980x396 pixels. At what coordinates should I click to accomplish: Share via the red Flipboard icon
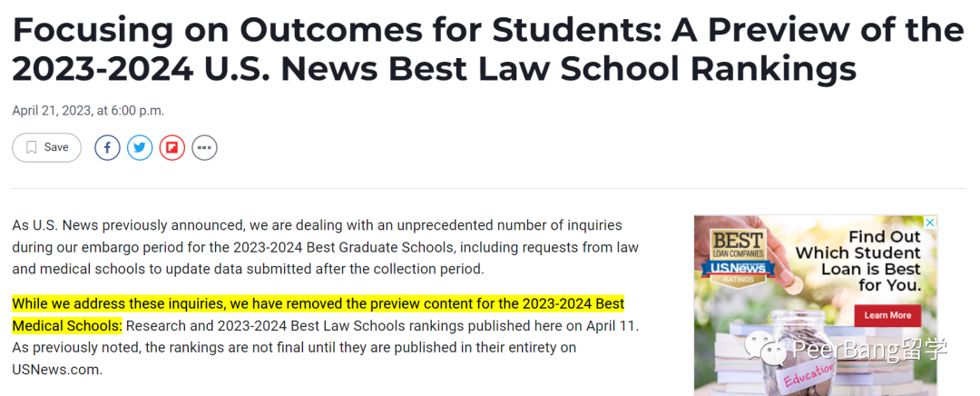coord(172,148)
